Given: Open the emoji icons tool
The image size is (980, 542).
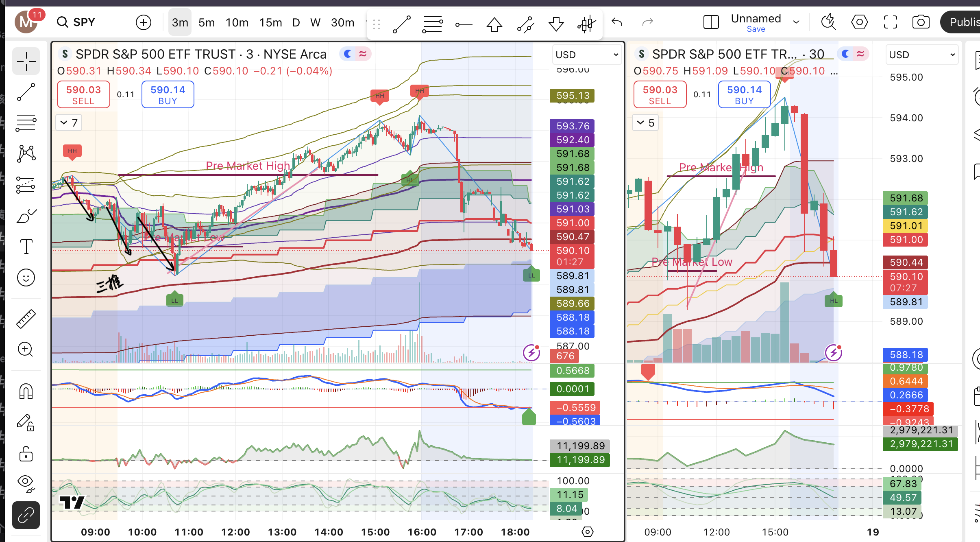Looking at the screenshot, I should [x=26, y=278].
